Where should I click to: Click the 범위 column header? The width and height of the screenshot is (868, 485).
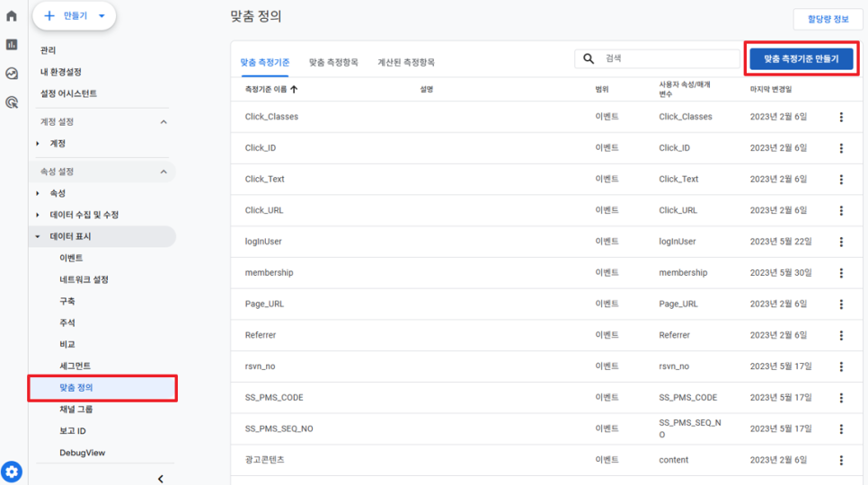[602, 89]
